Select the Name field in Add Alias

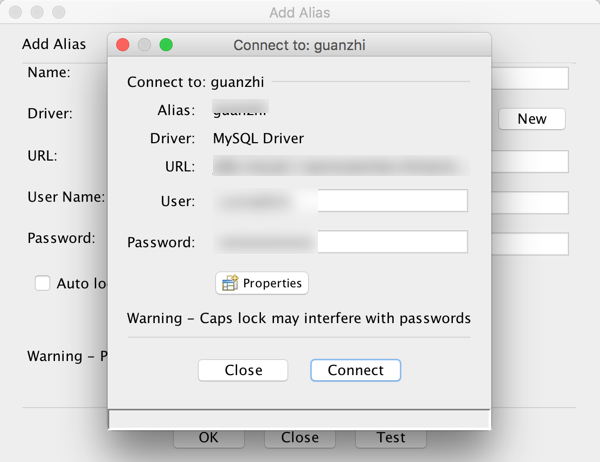(x=530, y=78)
